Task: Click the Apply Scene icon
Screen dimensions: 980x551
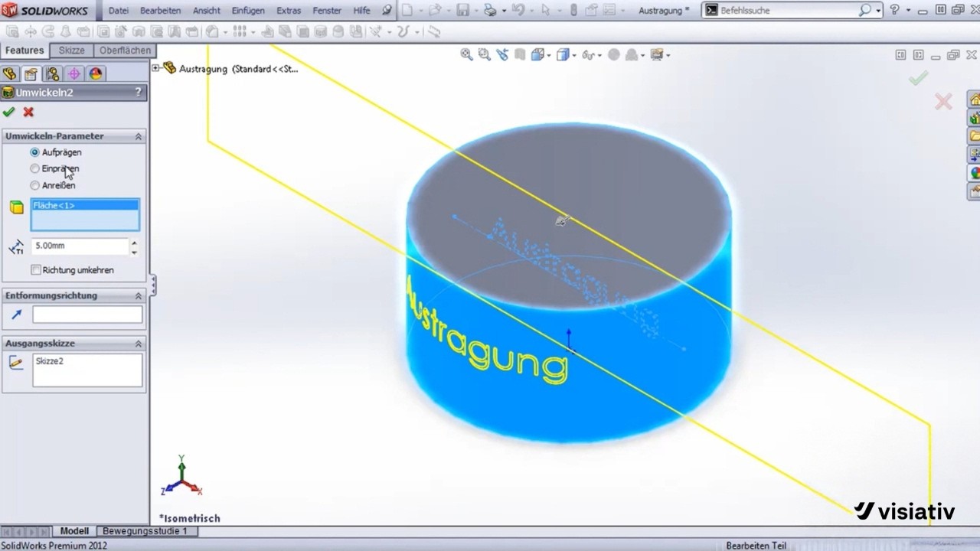Action: 632,54
